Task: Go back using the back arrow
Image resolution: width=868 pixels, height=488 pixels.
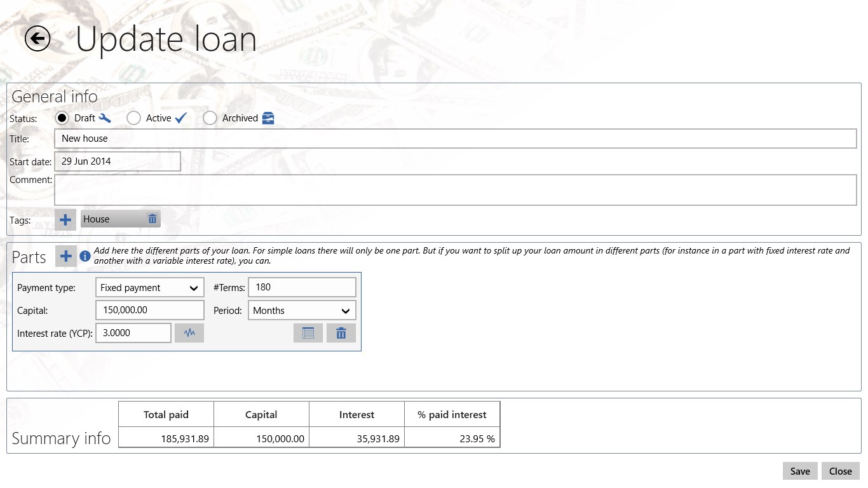Action: click(x=37, y=39)
